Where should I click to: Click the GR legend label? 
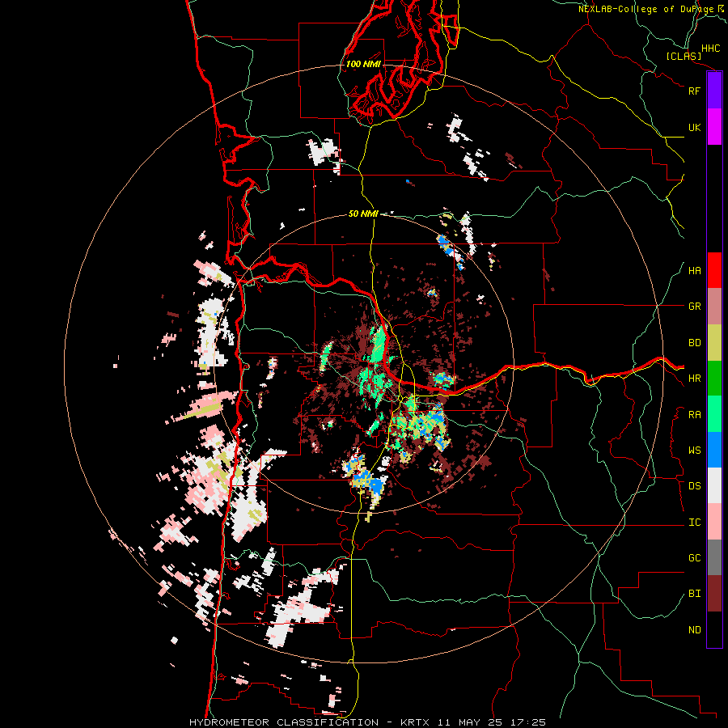click(x=694, y=307)
